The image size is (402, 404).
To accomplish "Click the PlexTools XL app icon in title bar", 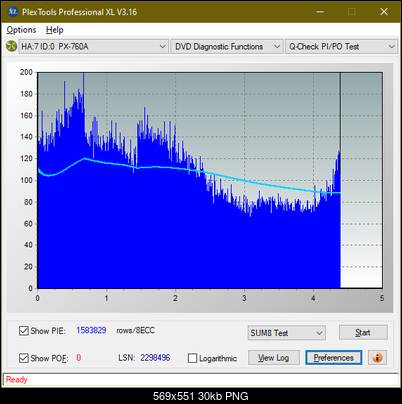I will click(x=12, y=12).
